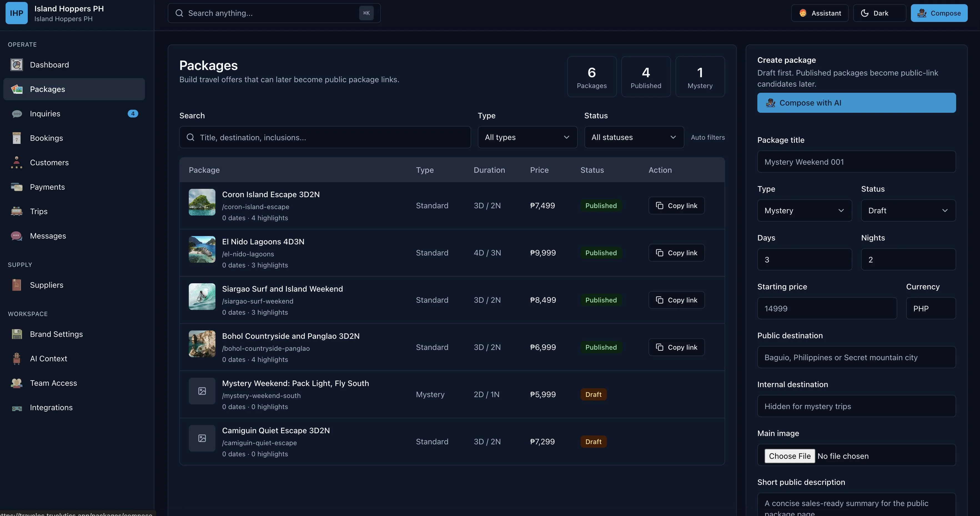
Task: Click the AI Context robot icon
Action: click(x=16, y=359)
